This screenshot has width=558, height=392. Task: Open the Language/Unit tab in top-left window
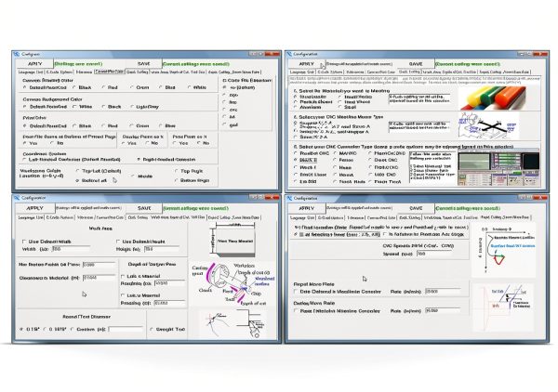point(31,72)
